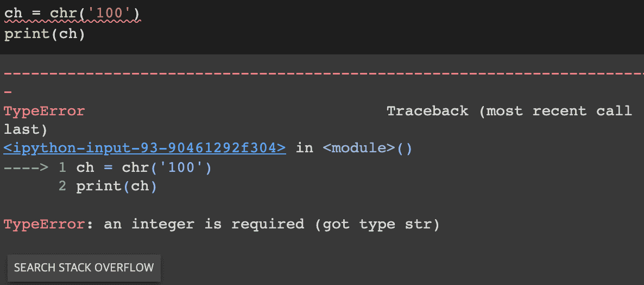Place cursor in the chr('100') editor line
Screen dimensions: 644x285
tap(72, 13)
